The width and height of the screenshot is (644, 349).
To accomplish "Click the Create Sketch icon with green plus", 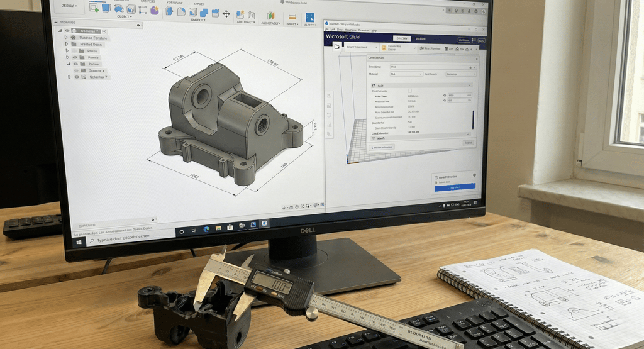I will (x=94, y=8).
